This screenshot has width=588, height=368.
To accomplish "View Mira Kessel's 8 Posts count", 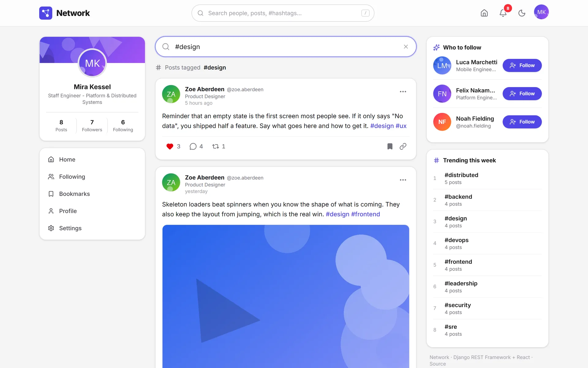I will click(x=61, y=125).
